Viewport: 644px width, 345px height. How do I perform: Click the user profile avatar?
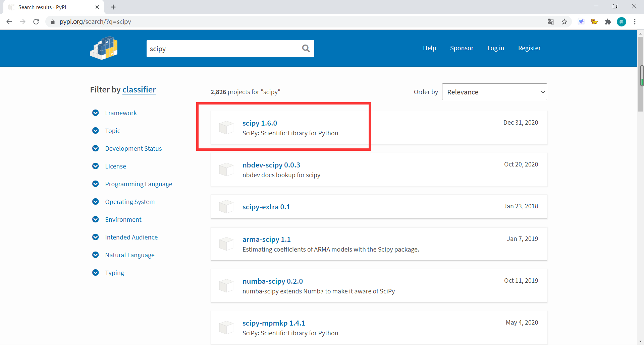coord(622,22)
